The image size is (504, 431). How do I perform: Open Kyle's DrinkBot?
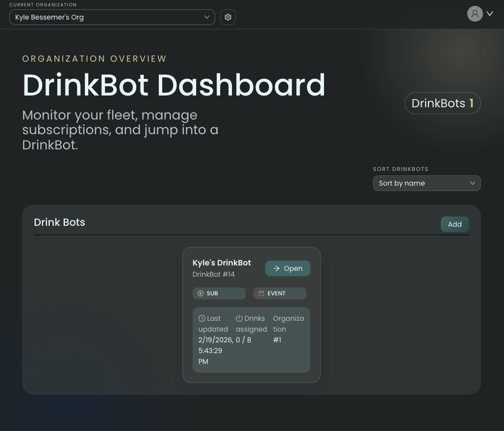(x=288, y=268)
